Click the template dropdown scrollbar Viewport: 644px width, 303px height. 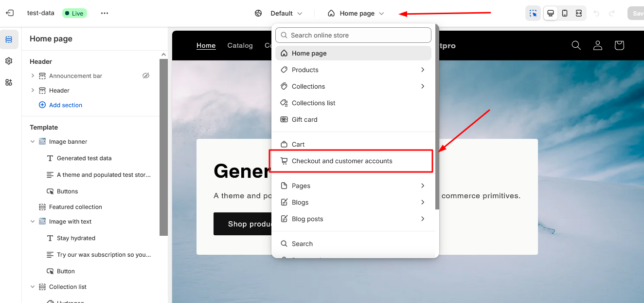point(437,117)
